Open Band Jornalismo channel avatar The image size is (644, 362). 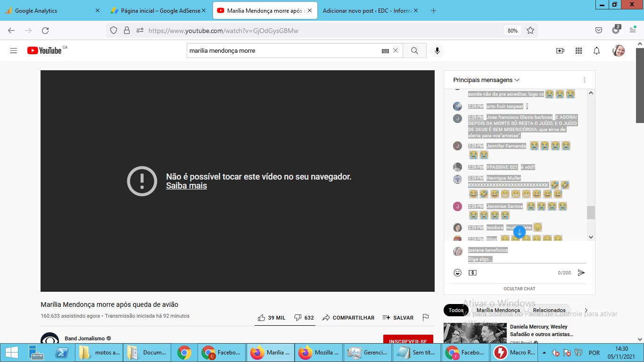50,338
